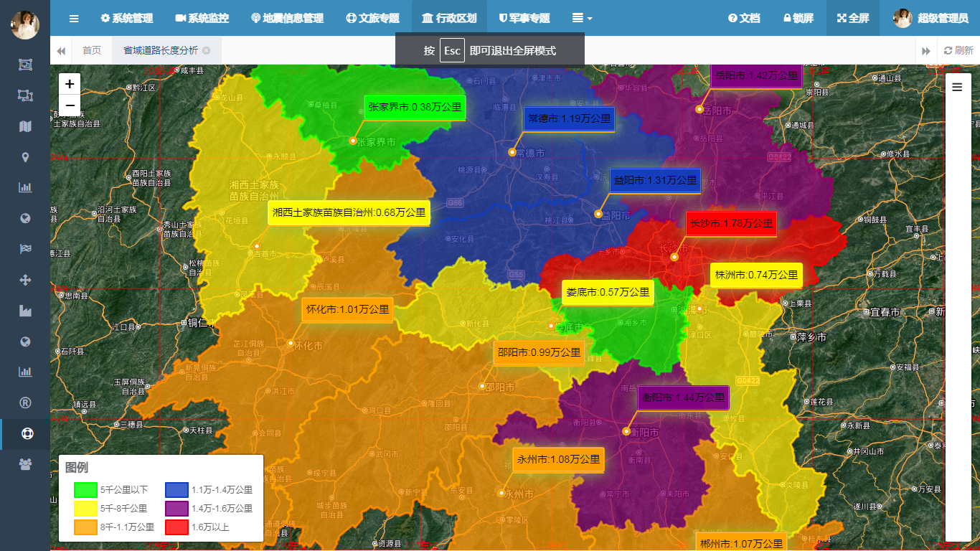Click the 湘西土家族苗族自治州:0.68万公里 label
980x551 pixels.
click(x=349, y=213)
